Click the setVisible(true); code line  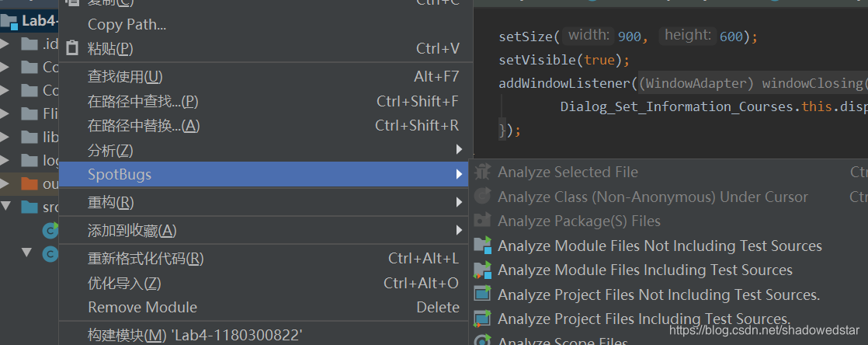pyautogui.click(x=564, y=60)
